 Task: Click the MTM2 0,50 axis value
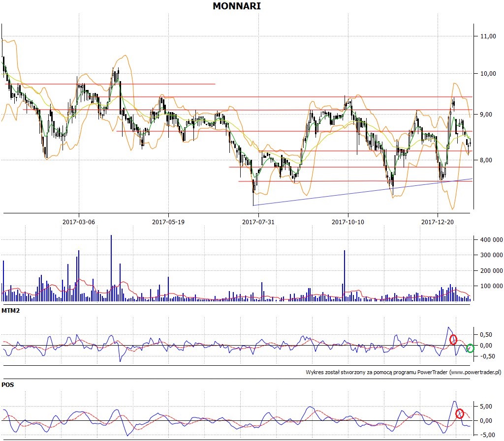tap(486, 334)
